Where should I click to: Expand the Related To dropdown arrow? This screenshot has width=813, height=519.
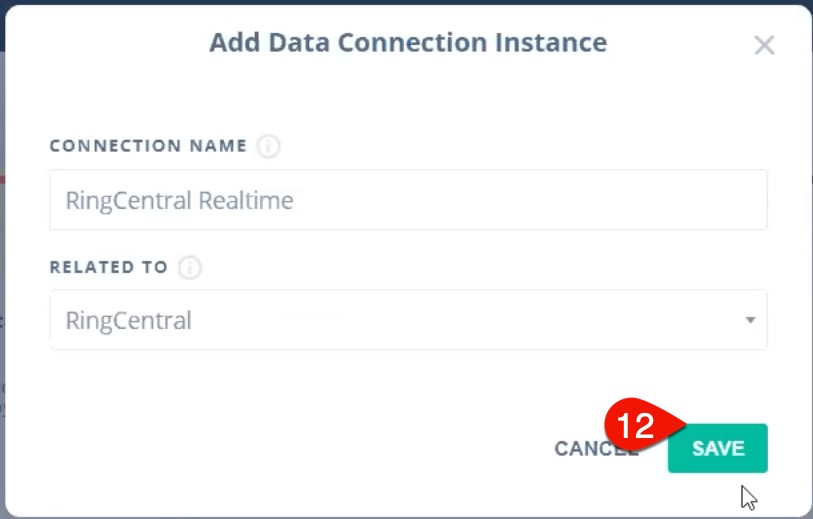point(750,320)
